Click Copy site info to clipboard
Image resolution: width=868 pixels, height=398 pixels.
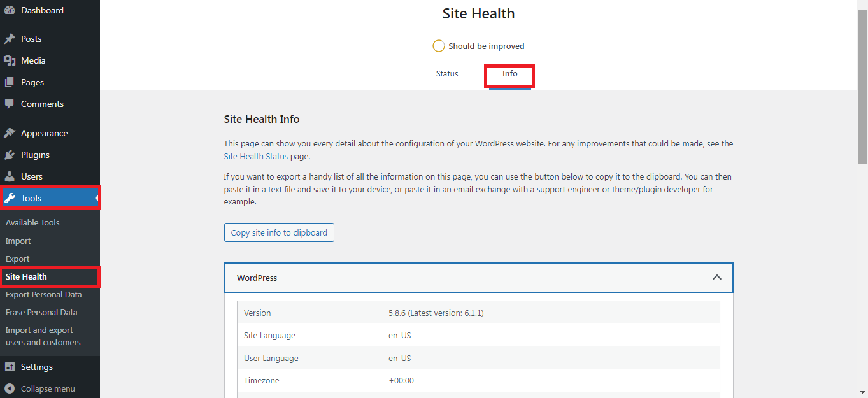point(279,232)
